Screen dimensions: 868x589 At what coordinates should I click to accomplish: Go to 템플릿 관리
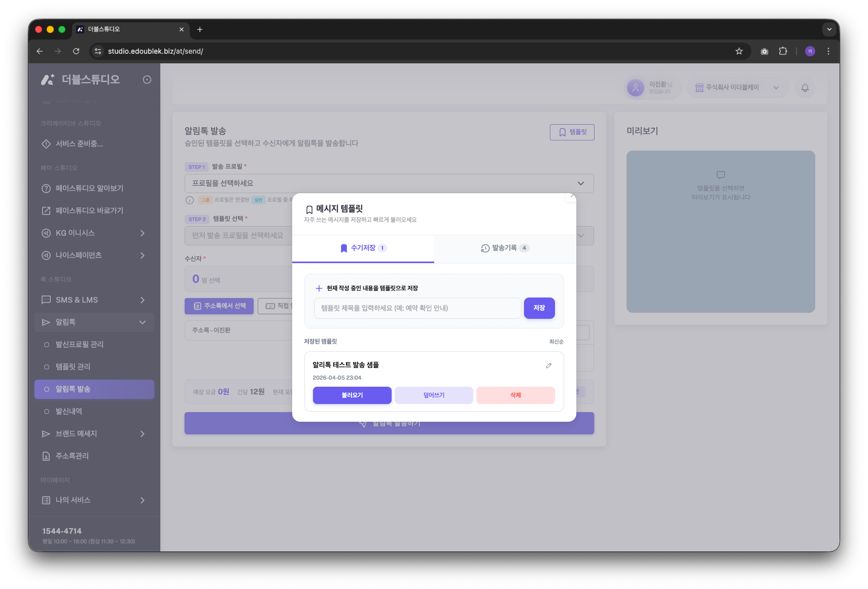94,367
